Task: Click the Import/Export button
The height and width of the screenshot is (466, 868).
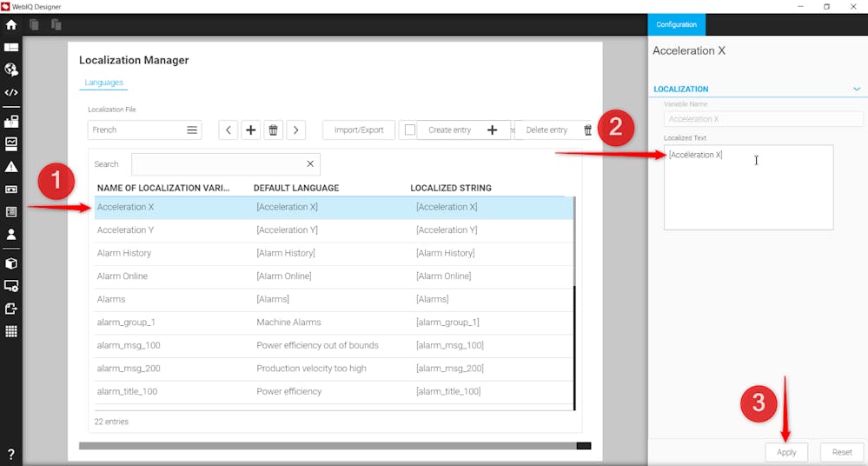Action: click(x=359, y=130)
